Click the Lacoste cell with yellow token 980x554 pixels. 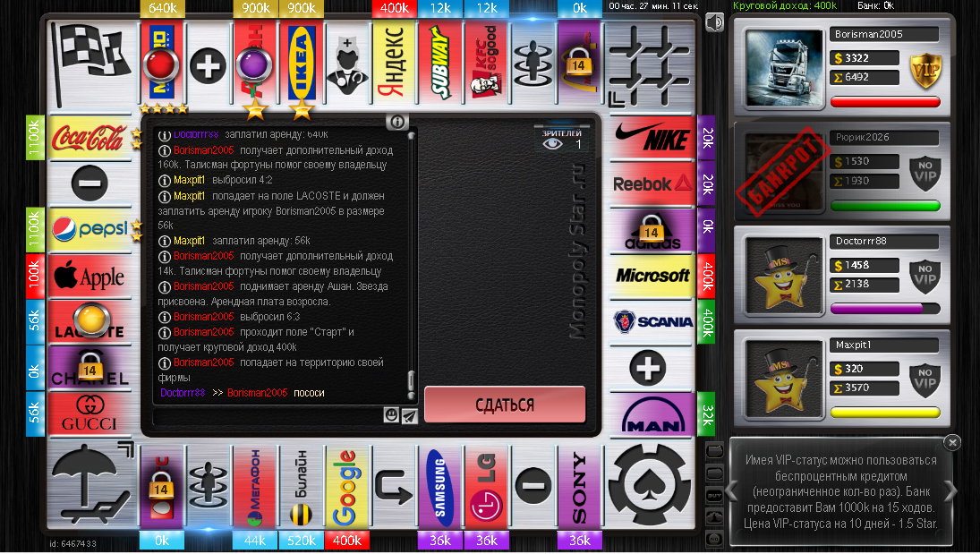89,321
